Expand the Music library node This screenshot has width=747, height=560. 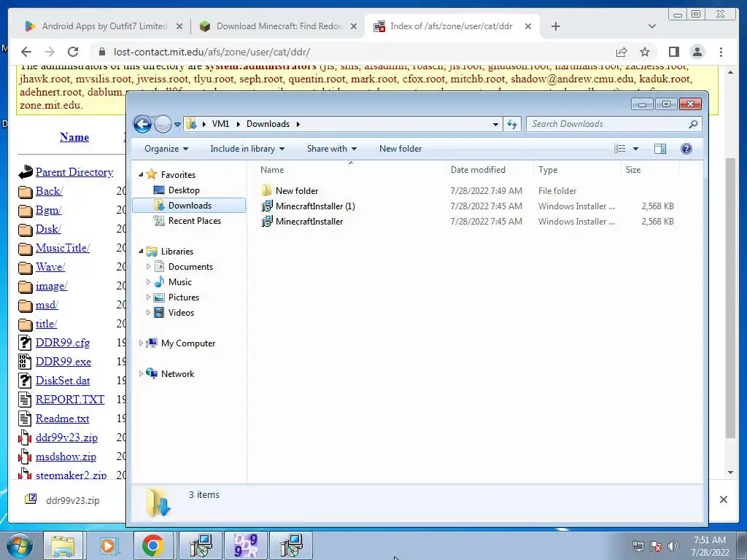pyautogui.click(x=148, y=282)
